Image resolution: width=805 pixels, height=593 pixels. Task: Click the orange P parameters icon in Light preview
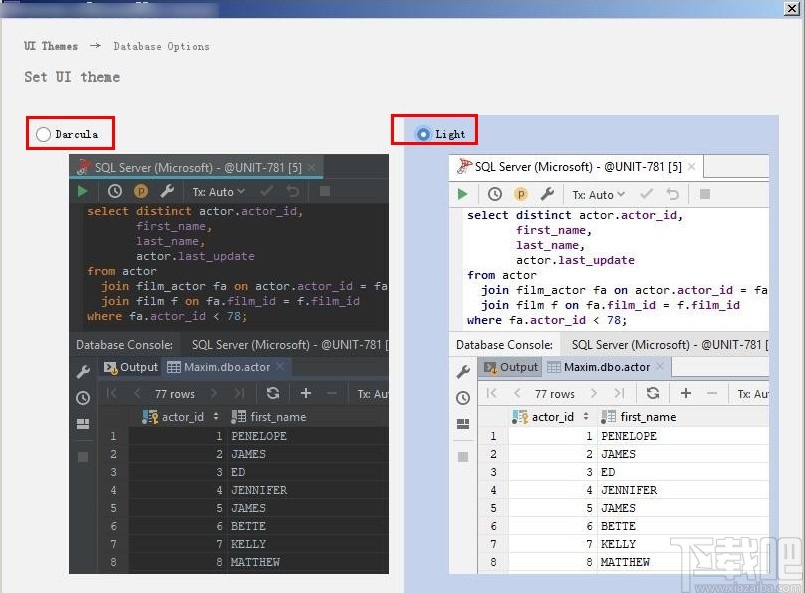click(521, 194)
